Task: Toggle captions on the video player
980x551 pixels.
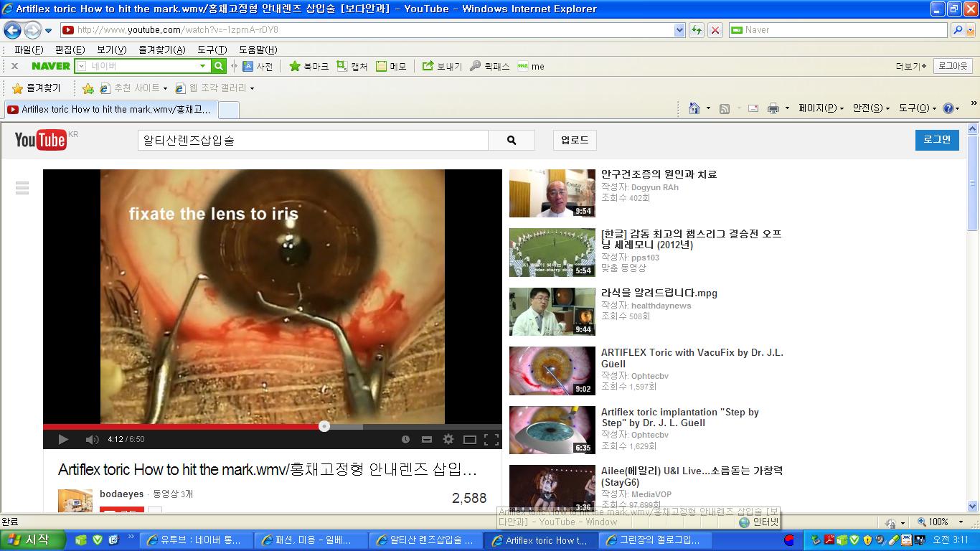Action: tap(427, 439)
